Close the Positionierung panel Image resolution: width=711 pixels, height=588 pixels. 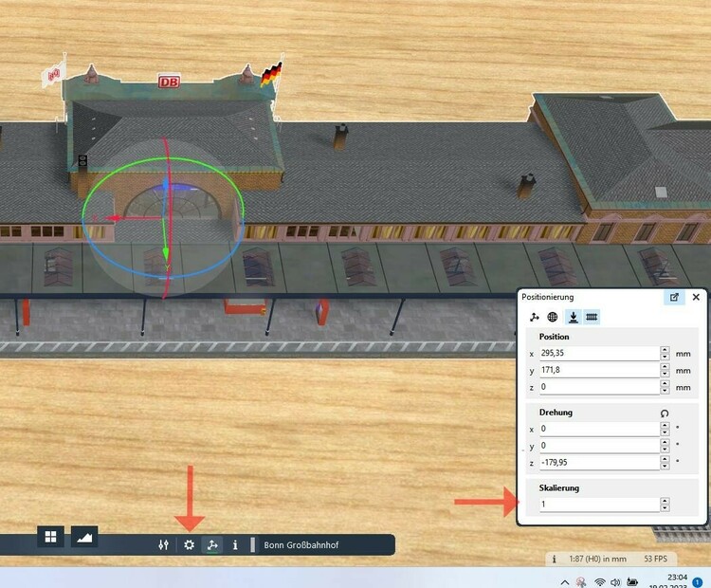tap(696, 297)
